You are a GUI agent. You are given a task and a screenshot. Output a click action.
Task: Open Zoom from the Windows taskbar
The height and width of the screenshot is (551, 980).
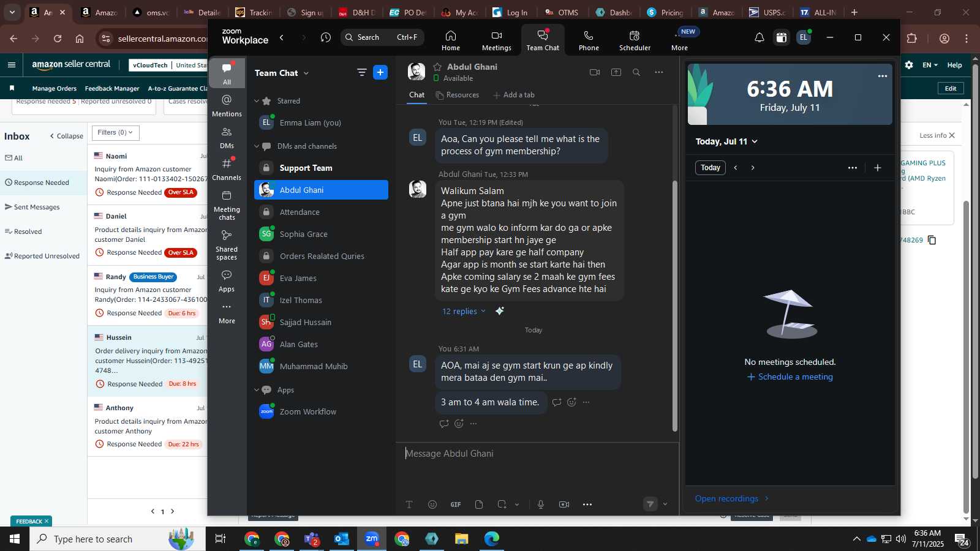[x=372, y=539]
